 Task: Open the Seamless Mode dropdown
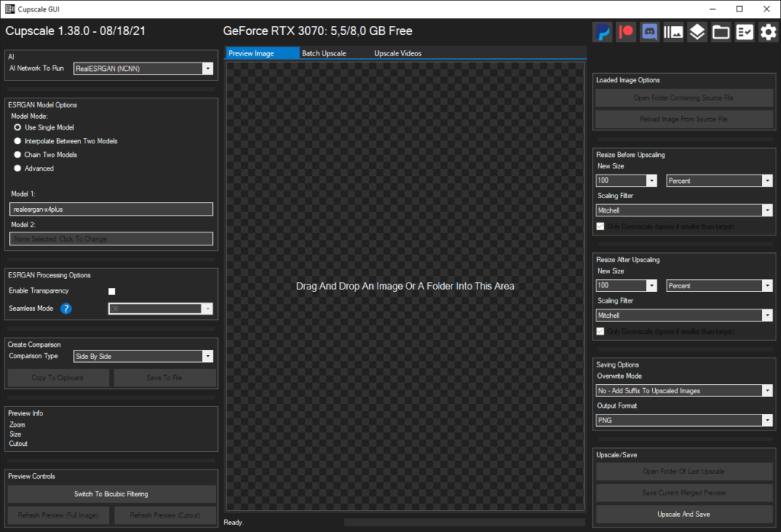coord(160,309)
